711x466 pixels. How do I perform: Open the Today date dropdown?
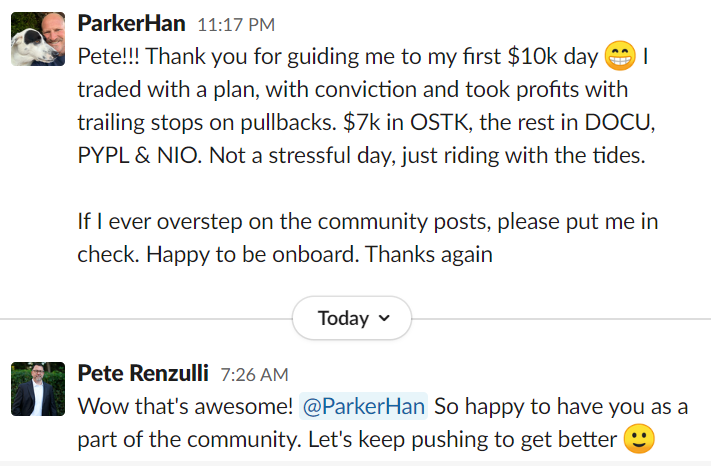click(x=352, y=318)
